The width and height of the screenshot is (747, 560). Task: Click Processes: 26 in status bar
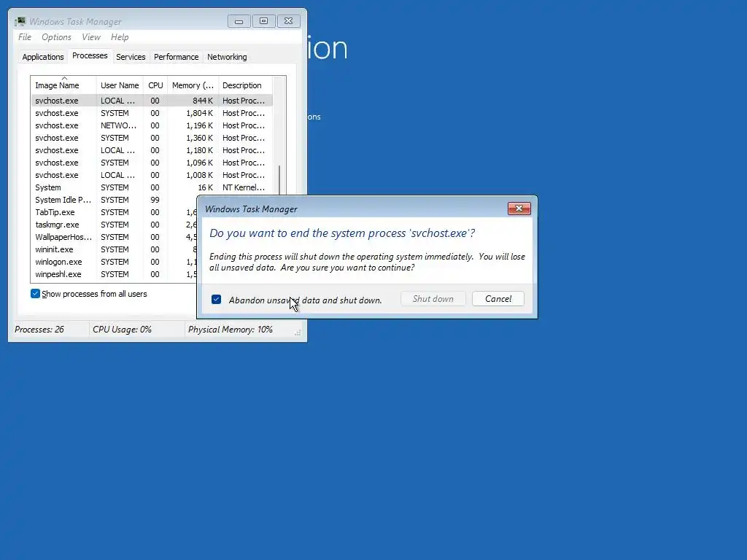39,330
